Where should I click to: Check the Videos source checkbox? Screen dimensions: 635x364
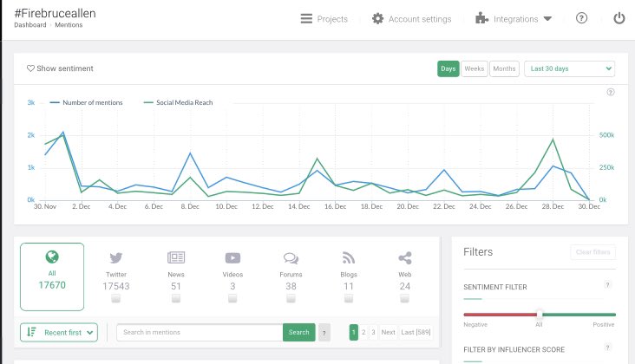pyautogui.click(x=232, y=298)
